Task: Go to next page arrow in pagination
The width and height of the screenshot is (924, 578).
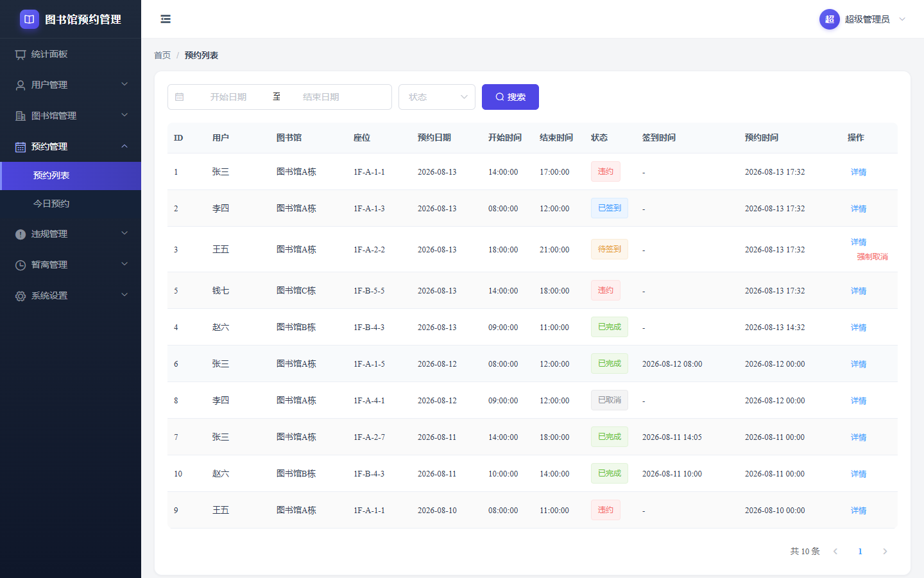Action: 885,552
